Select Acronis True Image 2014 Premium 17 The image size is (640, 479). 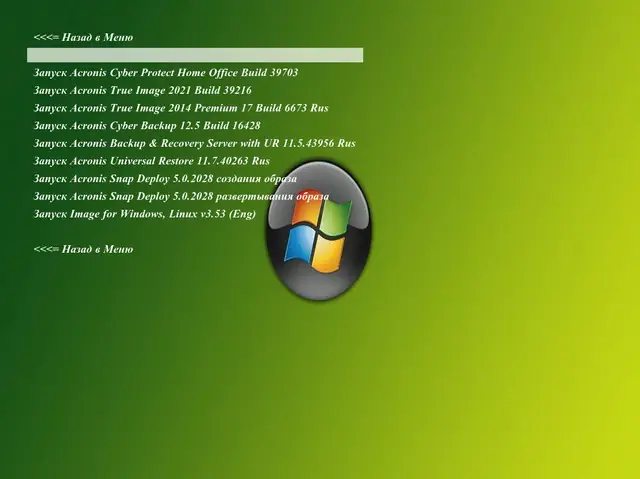pos(181,108)
